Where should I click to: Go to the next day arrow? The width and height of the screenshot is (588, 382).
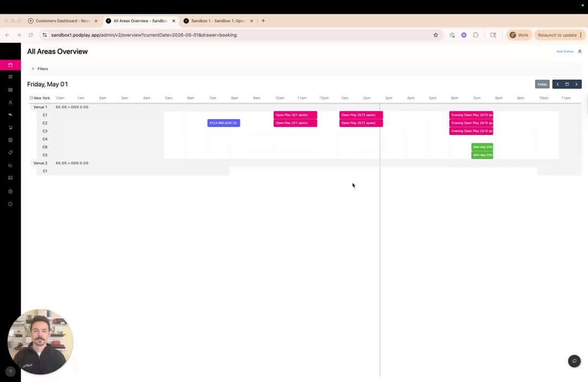(x=576, y=84)
